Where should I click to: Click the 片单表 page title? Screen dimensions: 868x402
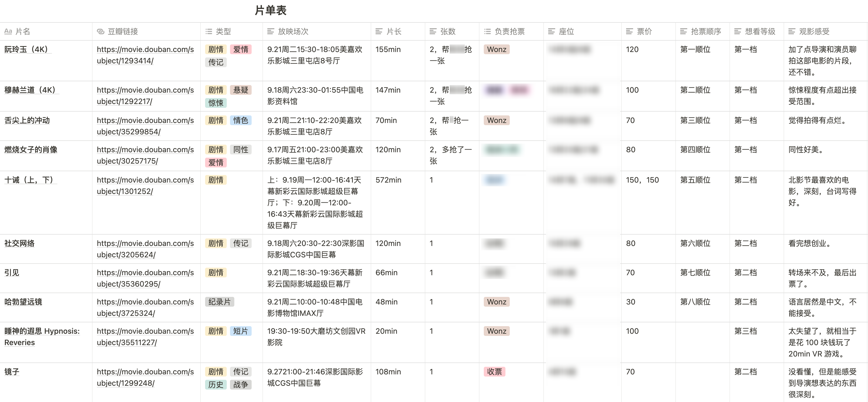[x=271, y=11]
